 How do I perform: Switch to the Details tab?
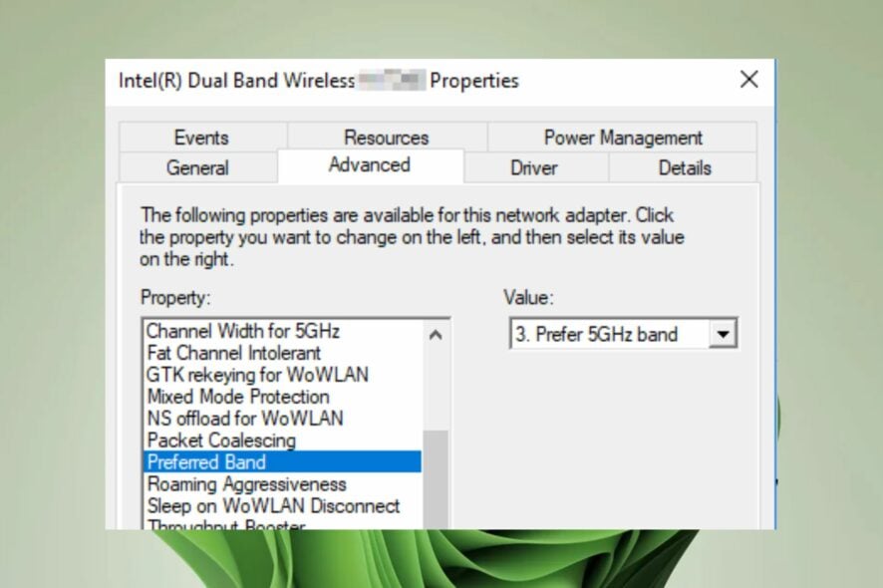[684, 167]
